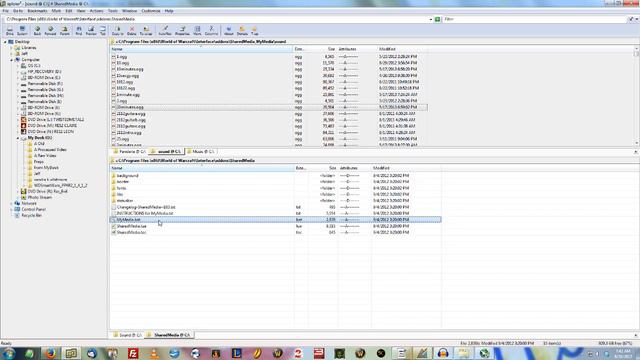
Task: Open the Bookmarks menu
Action: click(x=37, y=11)
